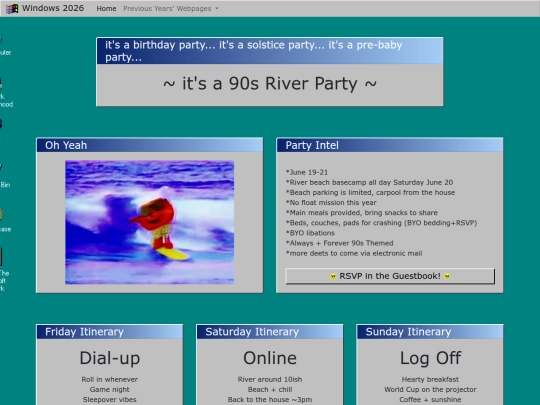
Task: Select 'Coffee + sunshine' under Sunday
Action: 430,399
